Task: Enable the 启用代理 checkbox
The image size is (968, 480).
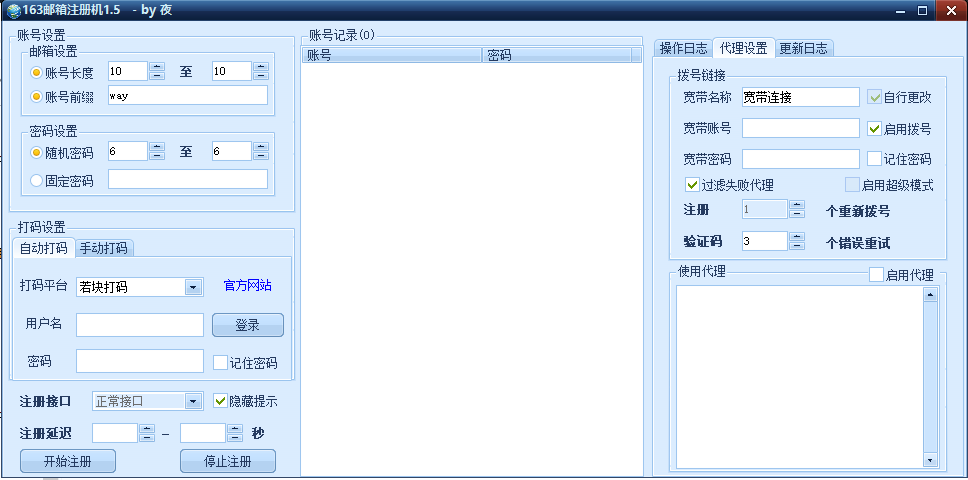Action: coord(876,275)
